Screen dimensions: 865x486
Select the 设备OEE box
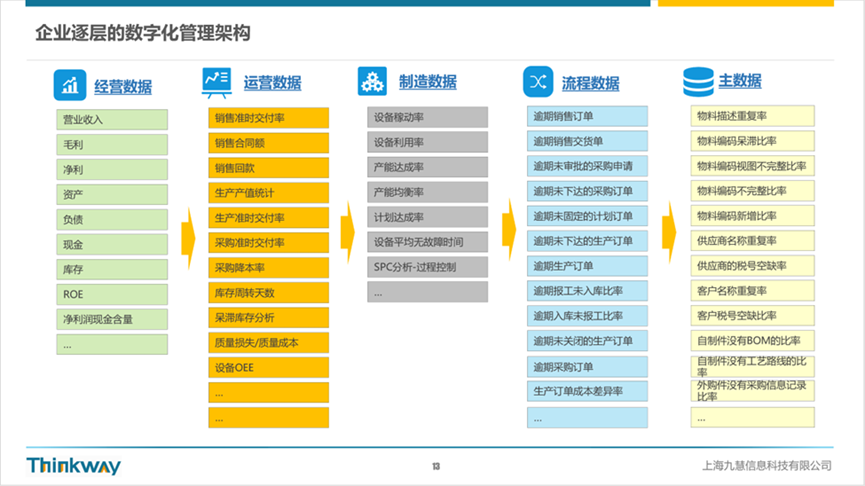click(x=269, y=367)
